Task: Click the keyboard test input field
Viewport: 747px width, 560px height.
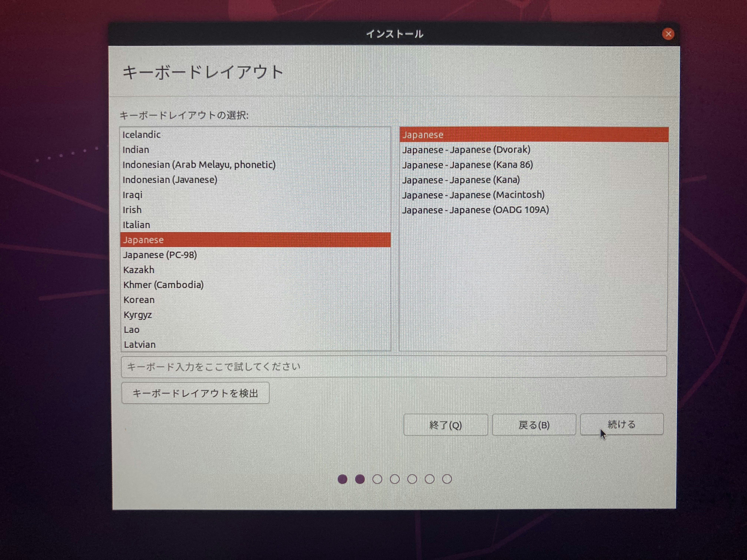Action: pos(394,367)
